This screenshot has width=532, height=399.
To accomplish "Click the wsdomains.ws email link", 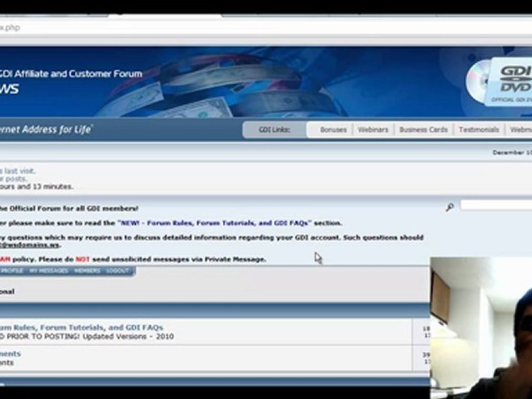I will tap(30, 245).
